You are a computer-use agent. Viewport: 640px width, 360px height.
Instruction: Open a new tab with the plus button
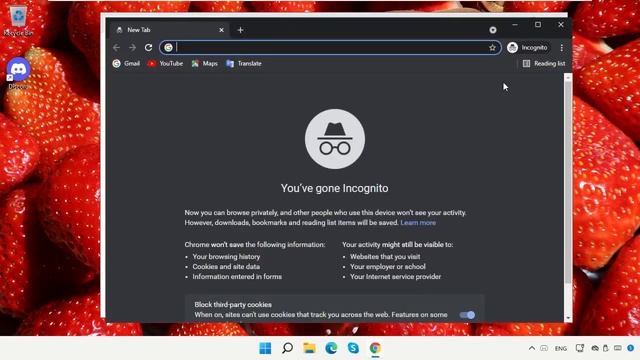(x=240, y=30)
